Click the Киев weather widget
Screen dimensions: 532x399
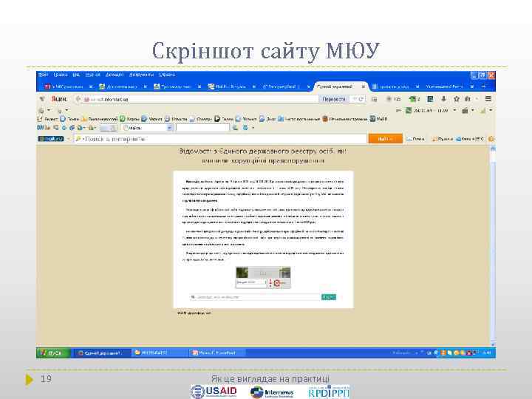coord(470,139)
